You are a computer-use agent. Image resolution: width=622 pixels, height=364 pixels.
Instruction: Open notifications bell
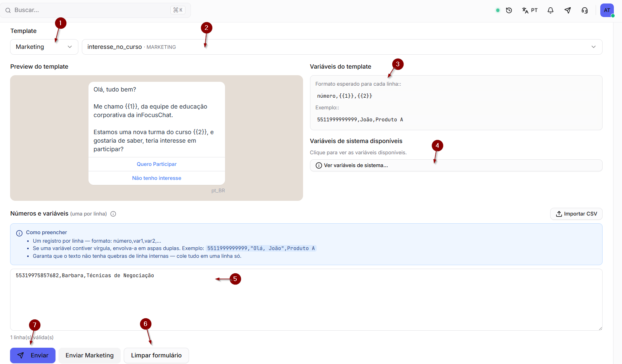click(550, 10)
